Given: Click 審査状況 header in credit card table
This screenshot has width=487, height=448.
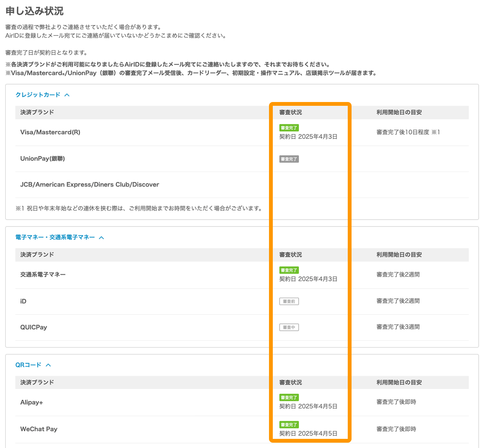Looking at the screenshot, I should [x=290, y=112].
